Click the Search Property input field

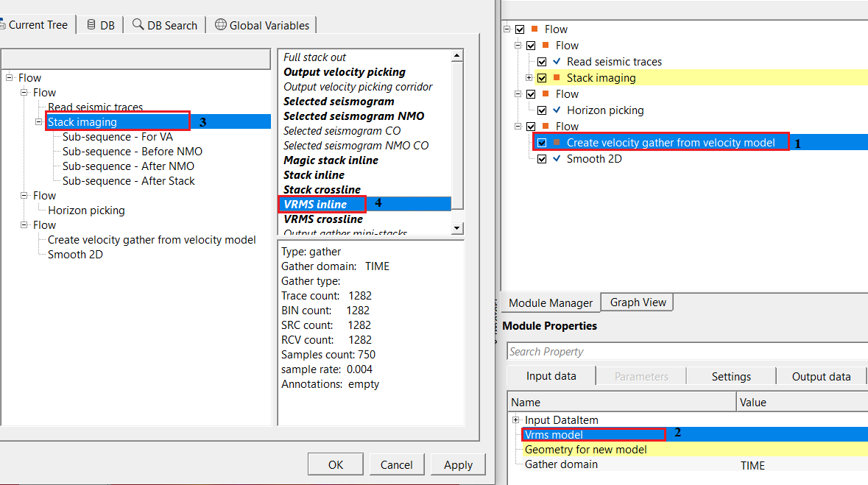[x=685, y=352]
